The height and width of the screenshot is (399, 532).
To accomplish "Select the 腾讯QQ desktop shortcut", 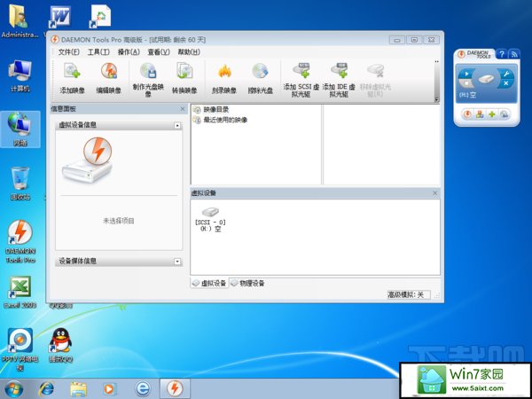I will point(60,345).
